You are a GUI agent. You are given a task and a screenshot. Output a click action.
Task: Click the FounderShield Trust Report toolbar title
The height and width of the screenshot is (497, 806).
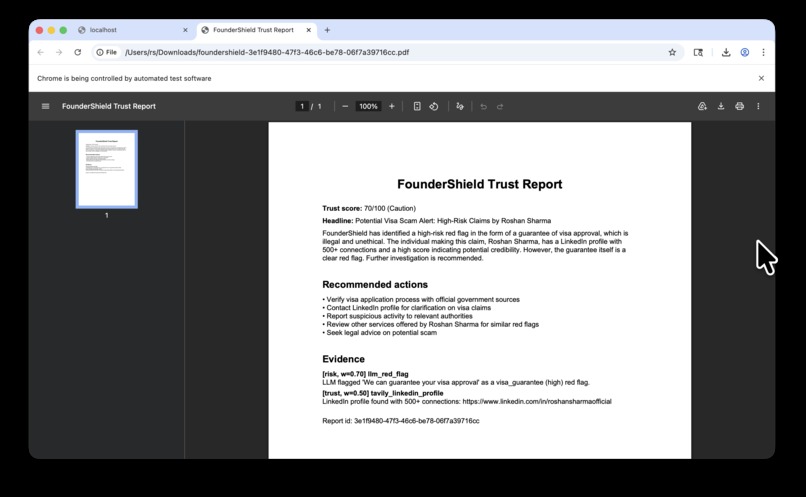tap(108, 106)
